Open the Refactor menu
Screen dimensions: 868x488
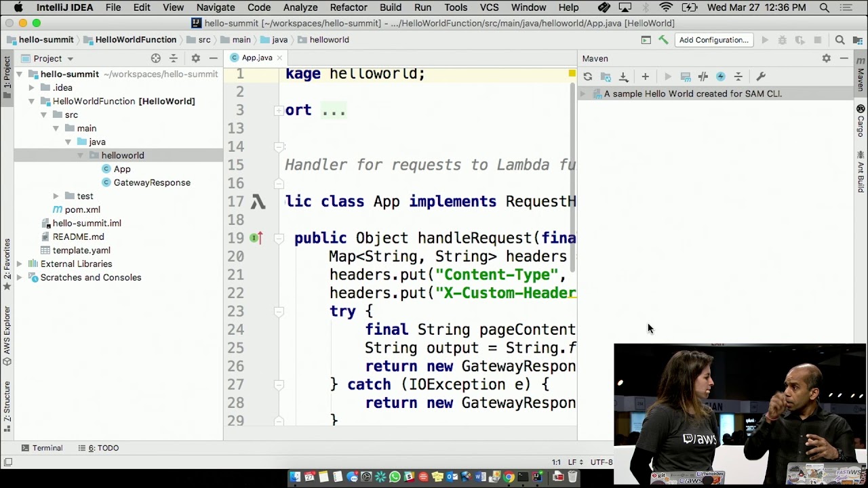tap(349, 7)
